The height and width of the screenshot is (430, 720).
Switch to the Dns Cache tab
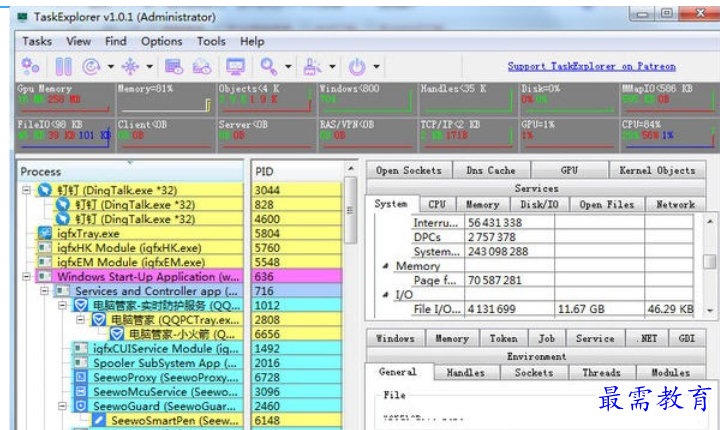click(x=489, y=171)
